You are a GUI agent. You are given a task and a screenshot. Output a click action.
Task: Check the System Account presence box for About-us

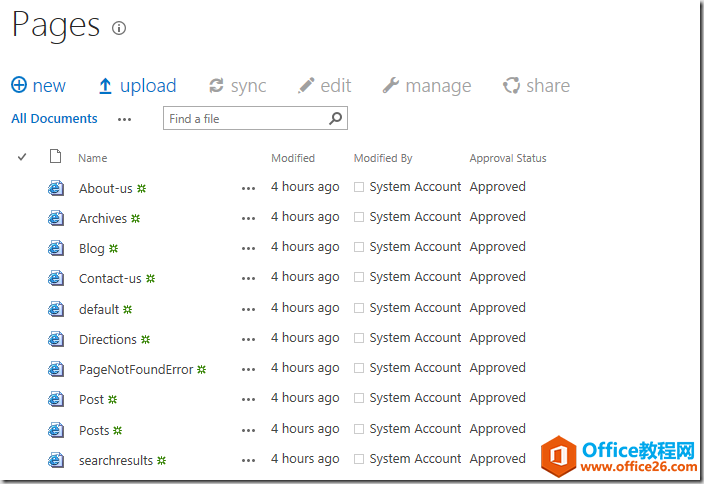360,187
